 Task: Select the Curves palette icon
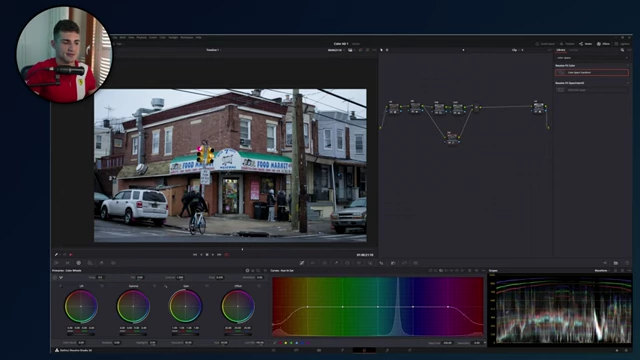tap(302, 263)
